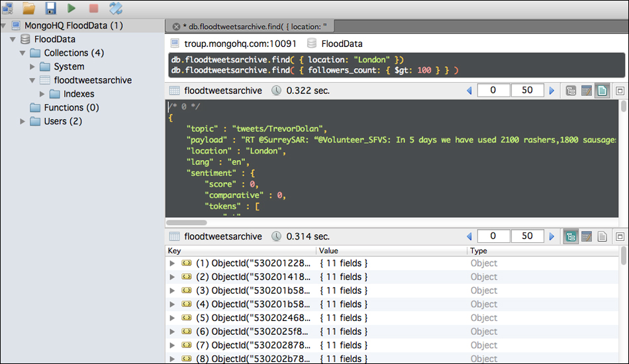Edit limit value 50 in second result panel
Viewport: 629px width, 364px height.
click(x=528, y=236)
